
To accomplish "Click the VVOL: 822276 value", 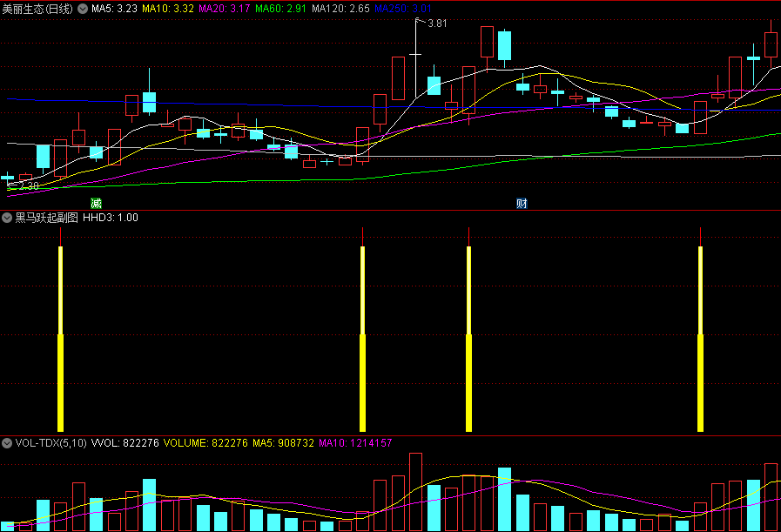I will point(125,443).
